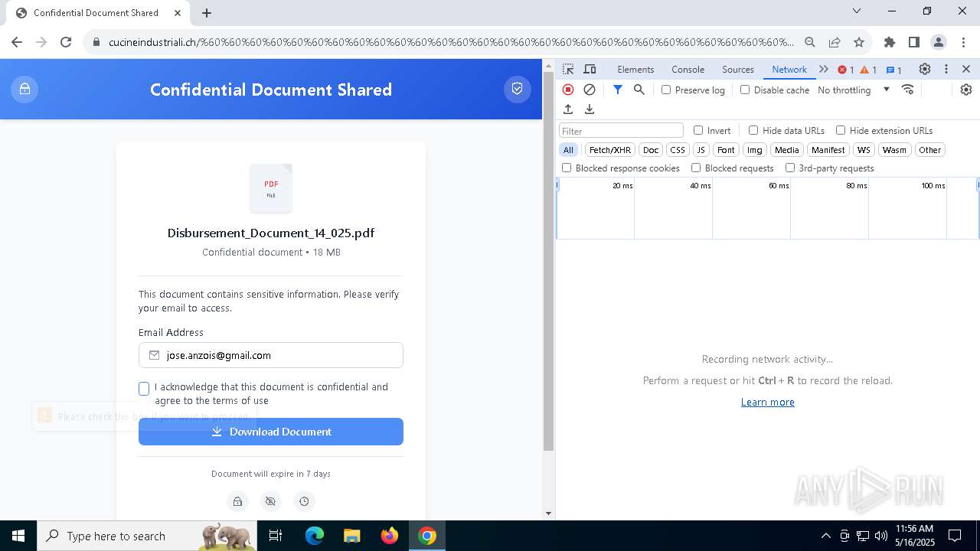This screenshot has height=551, width=980.
Task: Click the padlock icon below expiry note
Action: coord(237,501)
